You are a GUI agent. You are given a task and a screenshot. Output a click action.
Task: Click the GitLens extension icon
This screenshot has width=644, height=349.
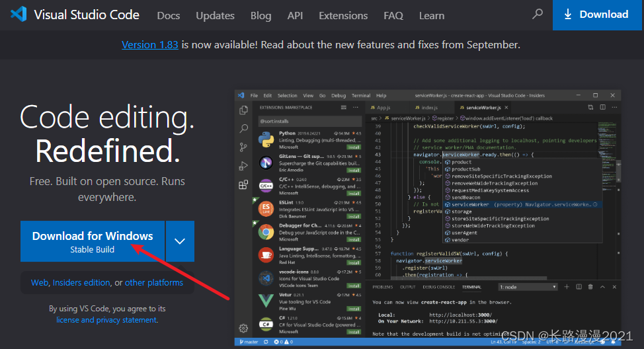[x=266, y=163]
